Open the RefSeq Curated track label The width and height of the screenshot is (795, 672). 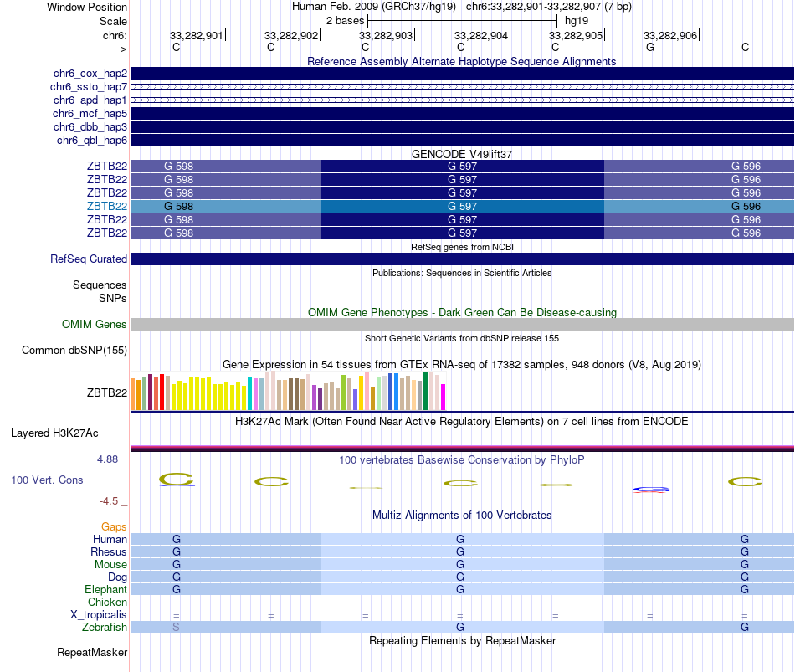click(x=89, y=259)
